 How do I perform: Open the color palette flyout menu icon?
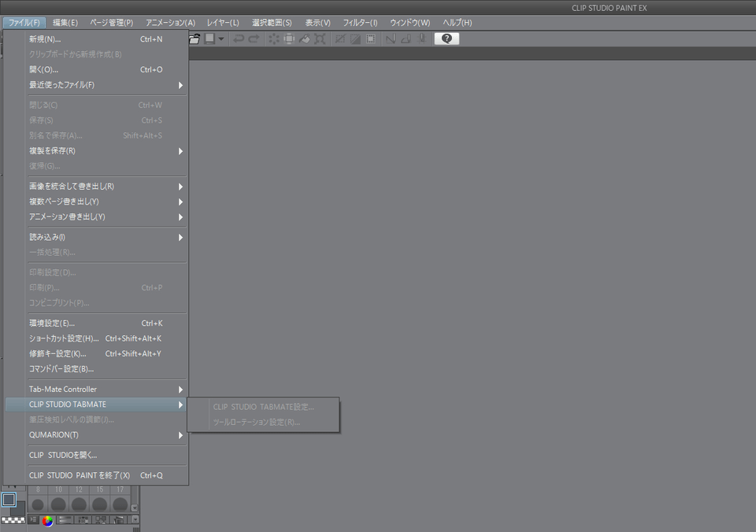(x=33, y=519)
